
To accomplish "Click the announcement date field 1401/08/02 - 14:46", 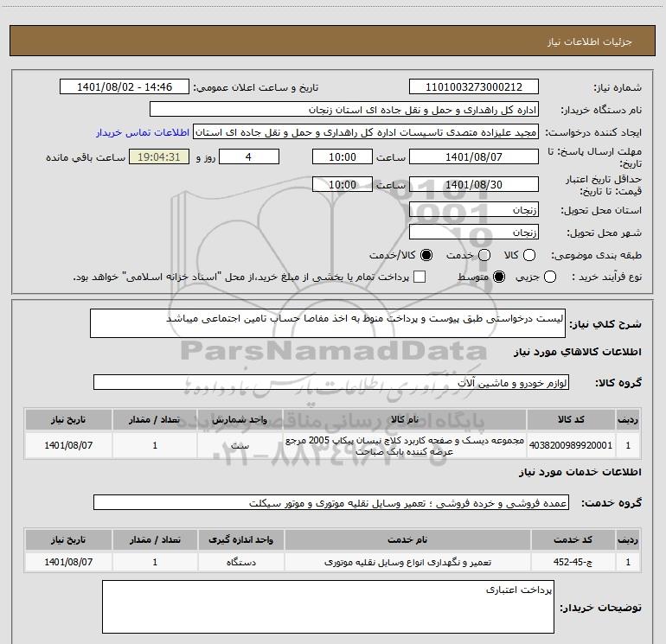I will tap(125, 87).
